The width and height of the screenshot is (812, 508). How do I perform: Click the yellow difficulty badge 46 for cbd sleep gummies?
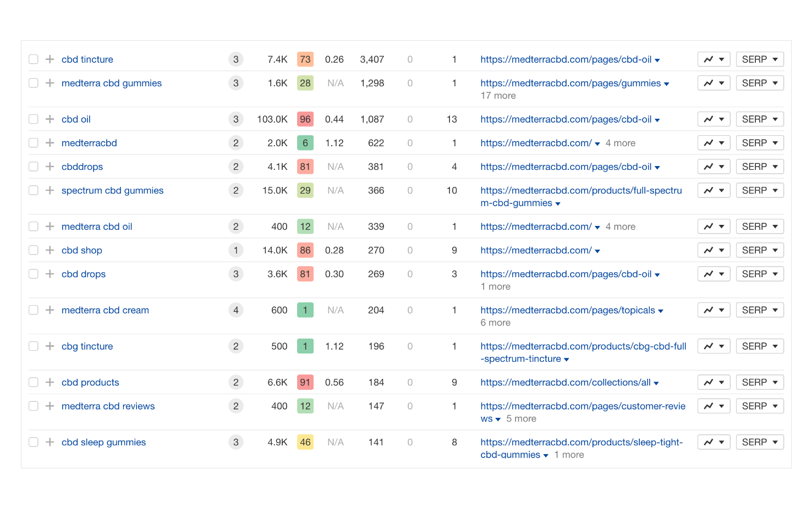(305, 442)
